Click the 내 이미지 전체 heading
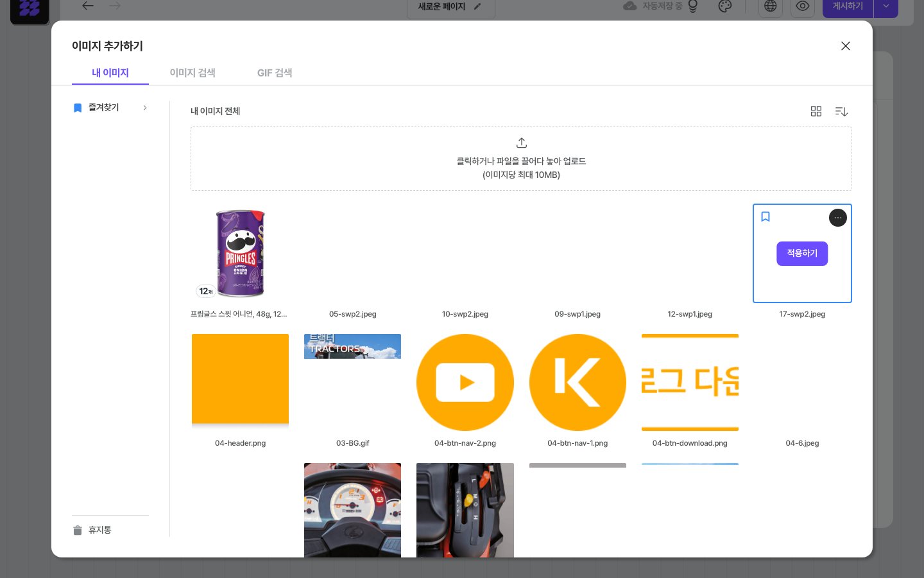 click(216, 111)
